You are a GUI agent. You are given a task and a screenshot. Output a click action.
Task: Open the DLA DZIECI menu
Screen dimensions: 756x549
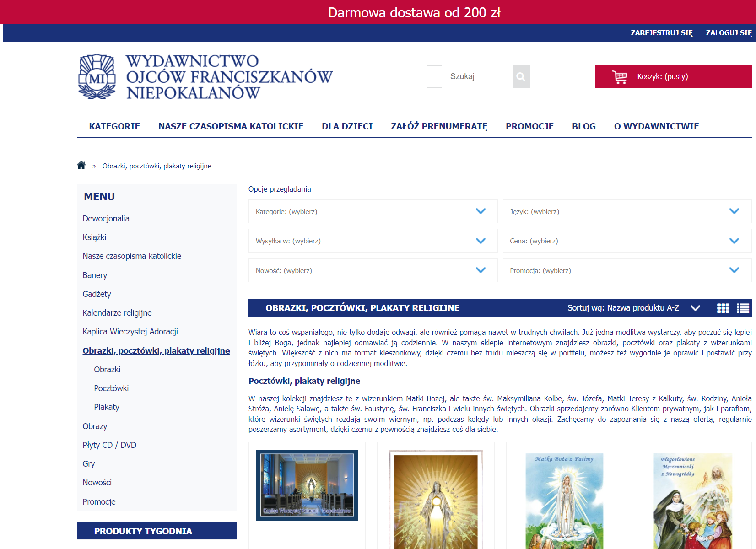pos(347,126)
